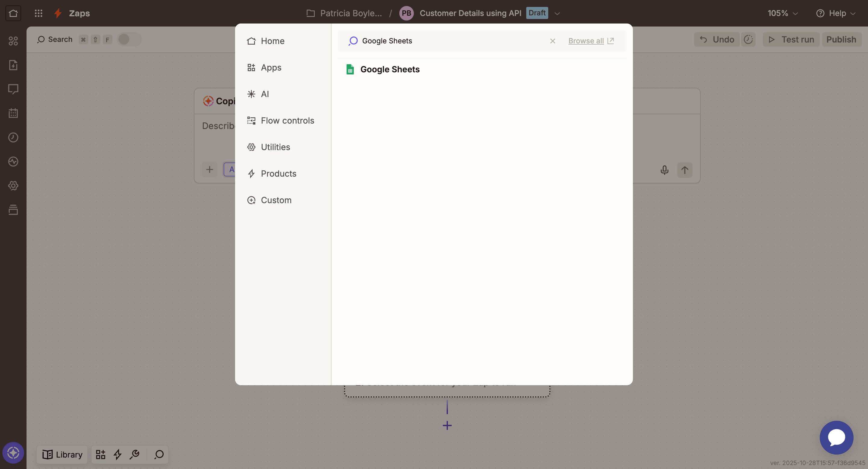Image resolution: width=868 pixels, height=469 pixels.
Task: Open search from the bottom toolbar magnifier
Action: point(158,455)
